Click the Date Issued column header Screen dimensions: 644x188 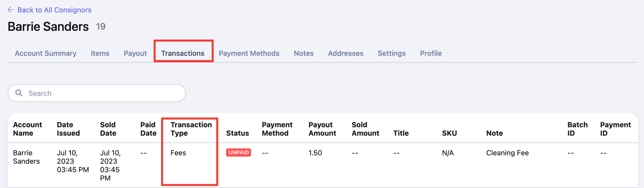[x=68, y=129]
